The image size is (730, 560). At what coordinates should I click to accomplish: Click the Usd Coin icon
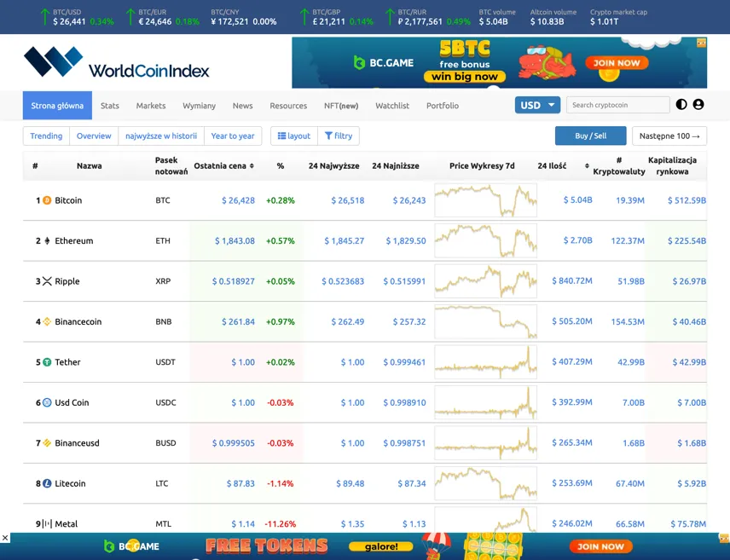47,402
